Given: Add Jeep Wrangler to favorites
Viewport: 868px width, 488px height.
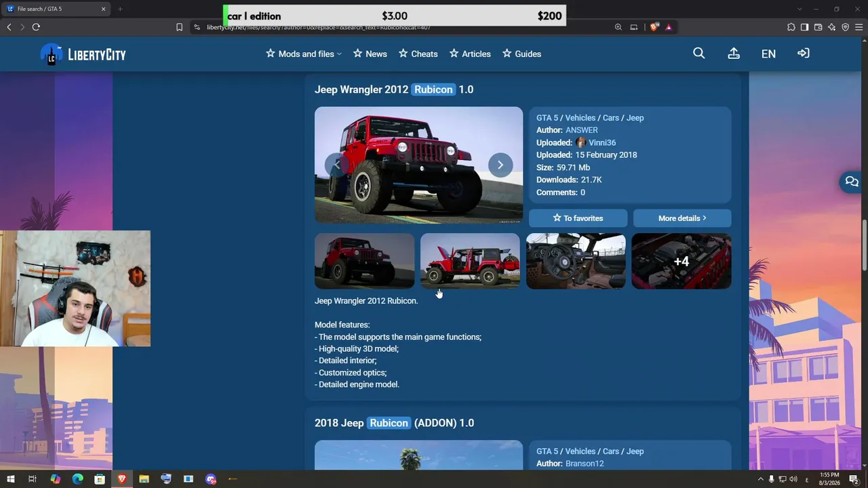Looking at the screenshot, I should click(x=578, y=218).
